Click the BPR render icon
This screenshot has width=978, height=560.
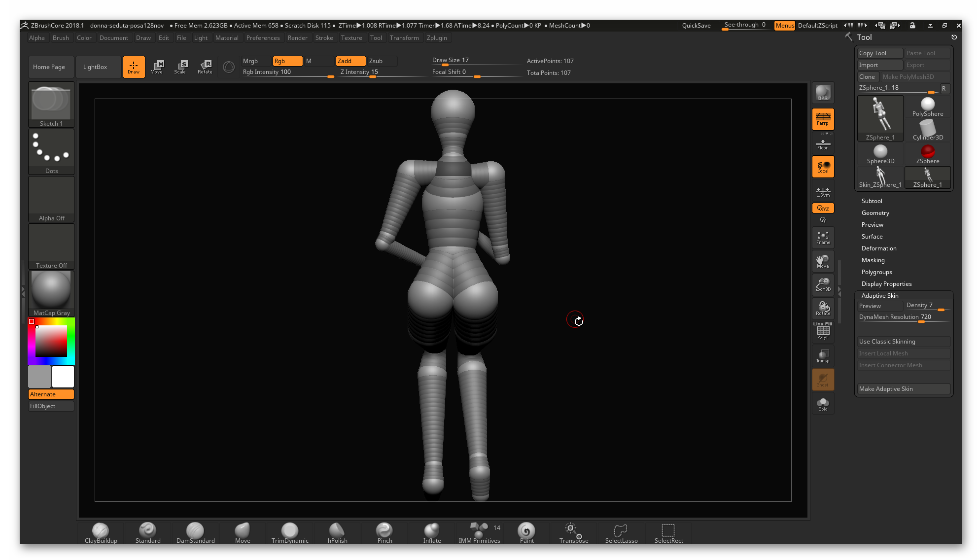822,92
